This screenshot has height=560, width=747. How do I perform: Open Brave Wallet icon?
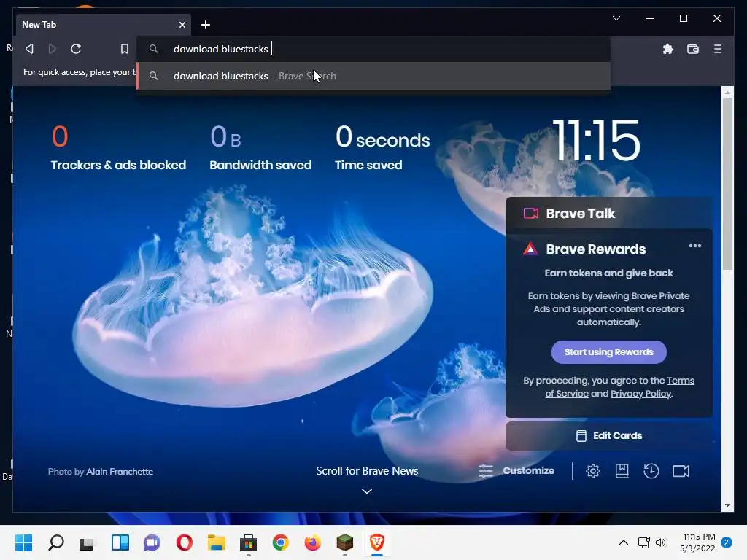693,49
